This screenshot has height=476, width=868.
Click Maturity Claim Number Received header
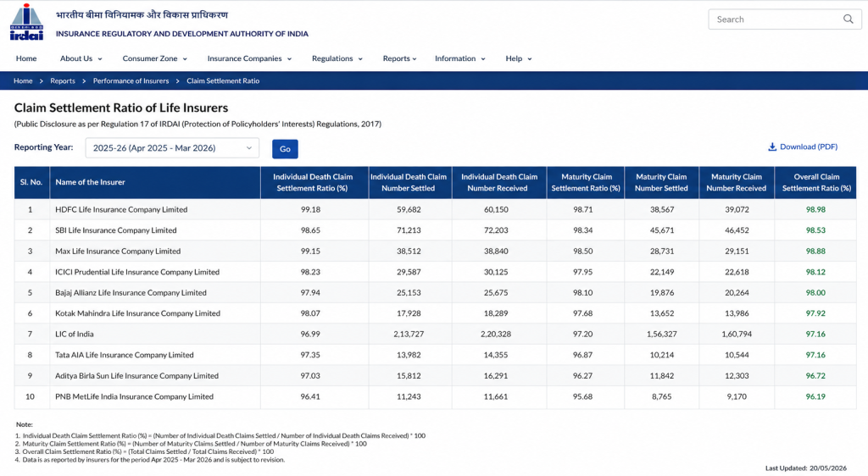click(x=737, y=182)
